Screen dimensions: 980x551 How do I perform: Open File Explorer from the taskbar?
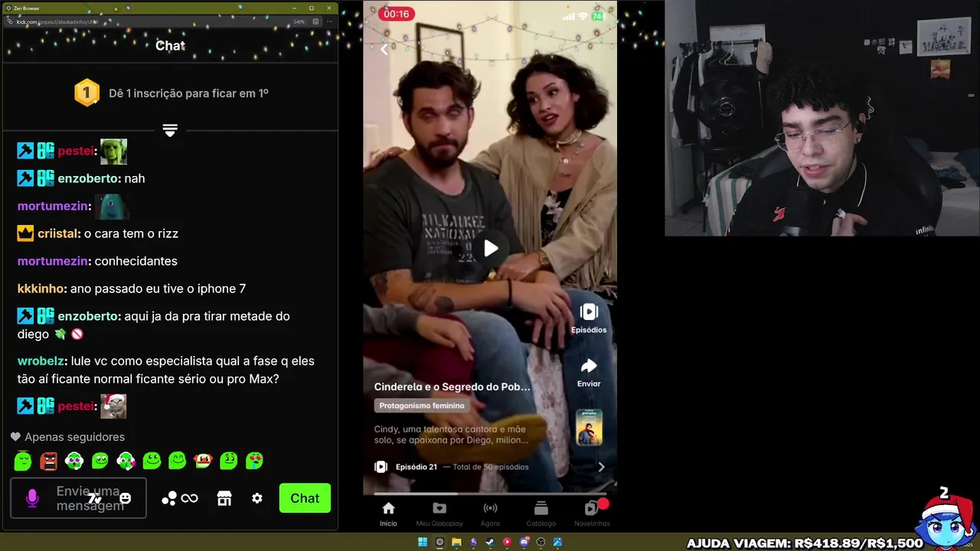(456, 543)
